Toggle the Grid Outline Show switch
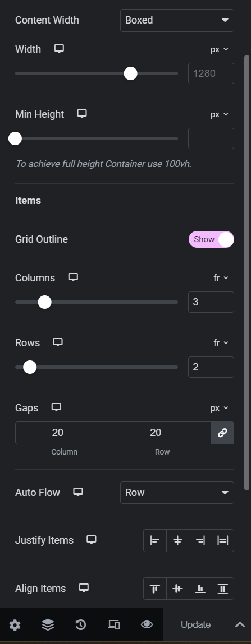 [211, 239]
